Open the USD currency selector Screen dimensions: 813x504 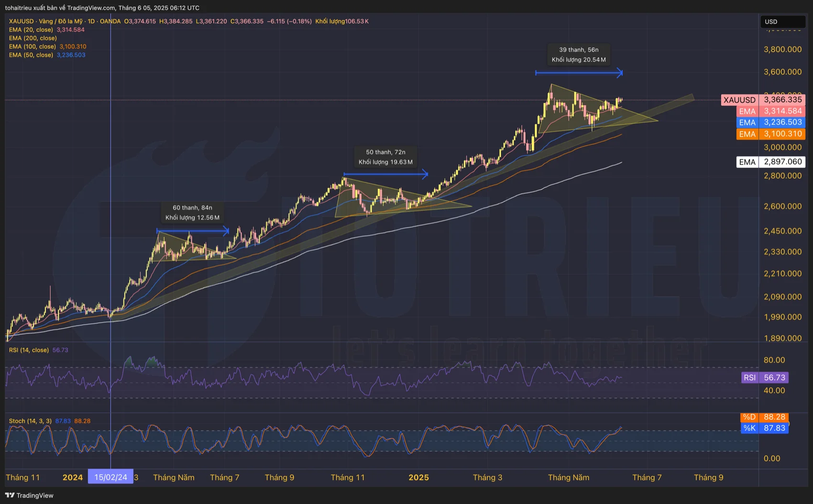coord(782,22)
